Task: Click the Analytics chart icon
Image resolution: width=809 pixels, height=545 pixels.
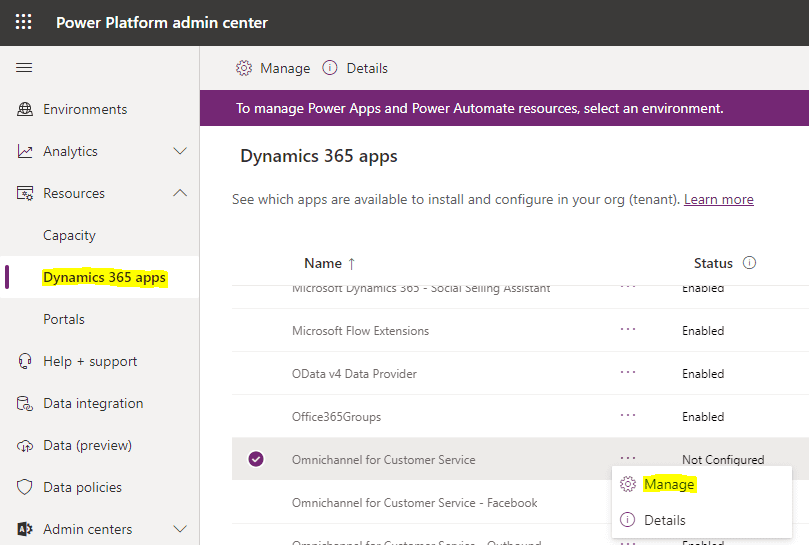Action: [x=25, y=151]
